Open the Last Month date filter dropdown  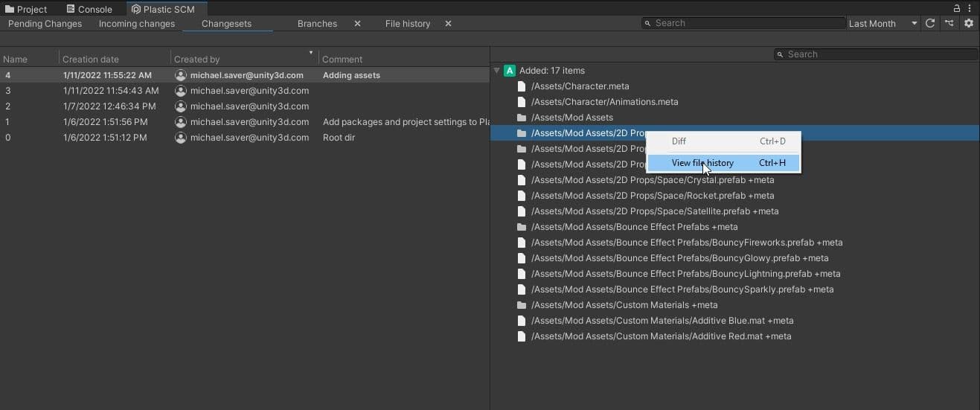tap(883, 24)
